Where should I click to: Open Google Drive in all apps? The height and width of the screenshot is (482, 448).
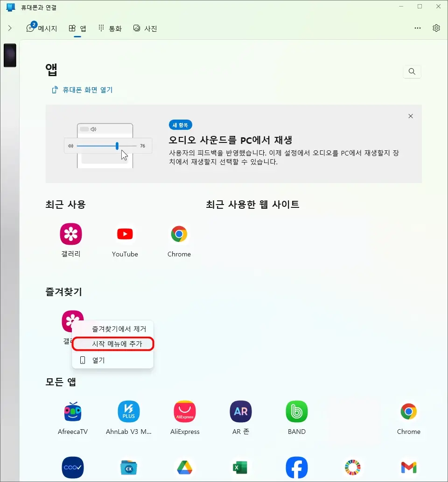pos(184,467)
